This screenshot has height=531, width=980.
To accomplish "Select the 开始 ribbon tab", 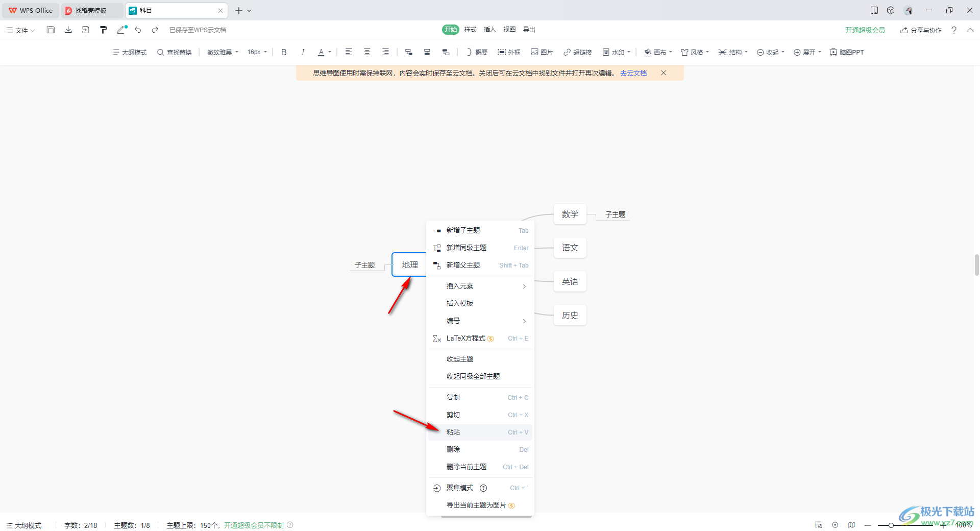I will click(x=451, y=30).
